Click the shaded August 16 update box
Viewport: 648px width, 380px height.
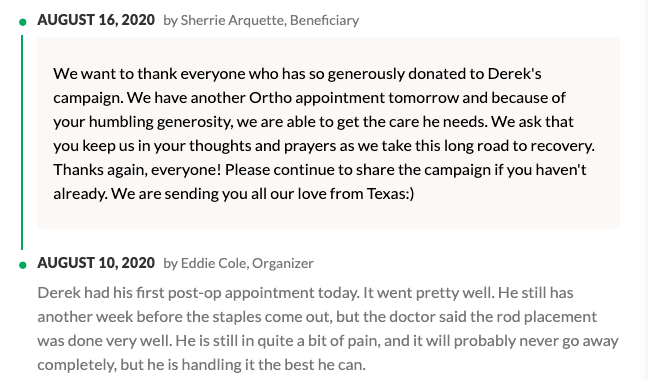click(329, 133)
